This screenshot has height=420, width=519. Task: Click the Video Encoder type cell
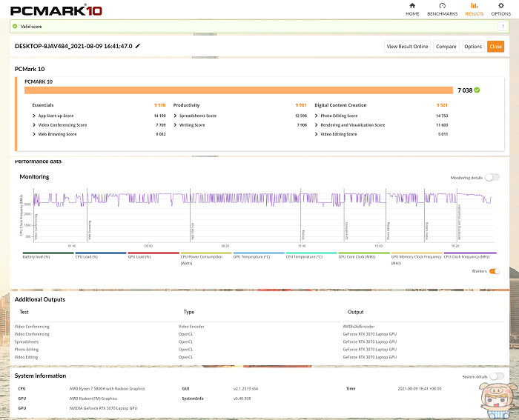point(191,327)
